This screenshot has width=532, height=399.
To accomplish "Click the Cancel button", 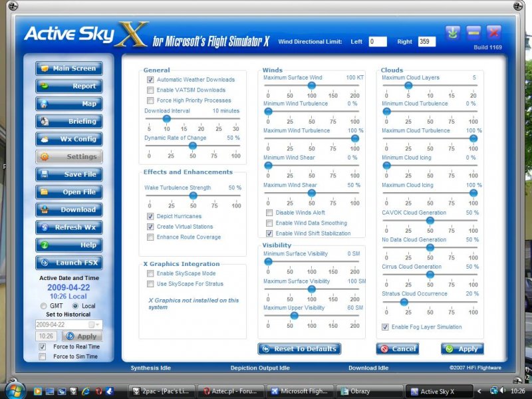I will click(x=397, y=349).
